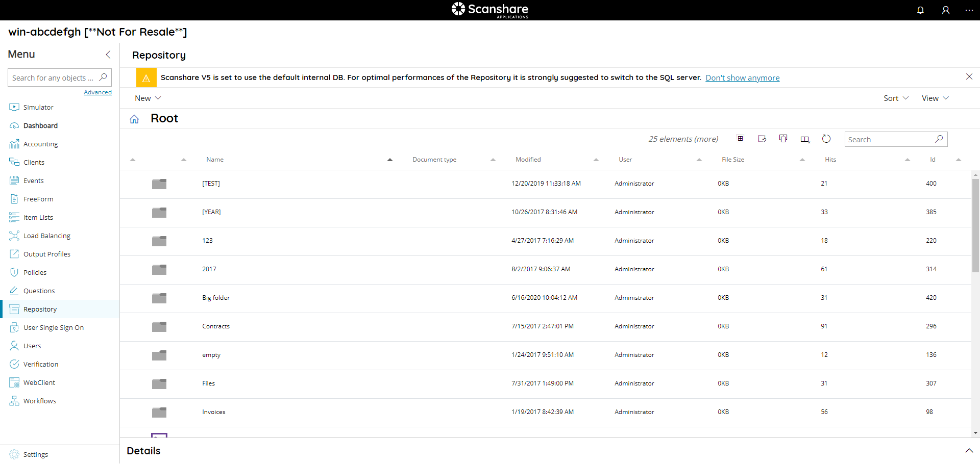Open the View dropdown
This screenshot has height=464, width=980.
coord(934,98)
